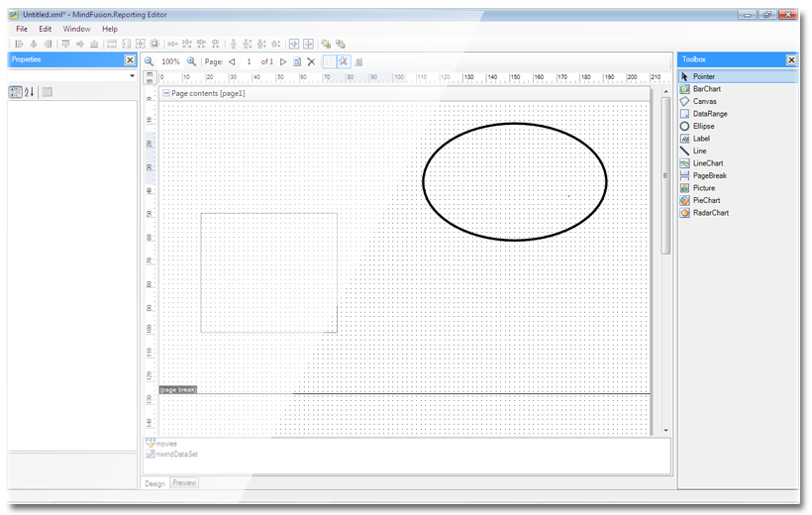The height and width of the screenshot is (515, 812).
Task: Toggle categorized view in Properties panel
Action: pyautogui.click(x=15, y=92)
